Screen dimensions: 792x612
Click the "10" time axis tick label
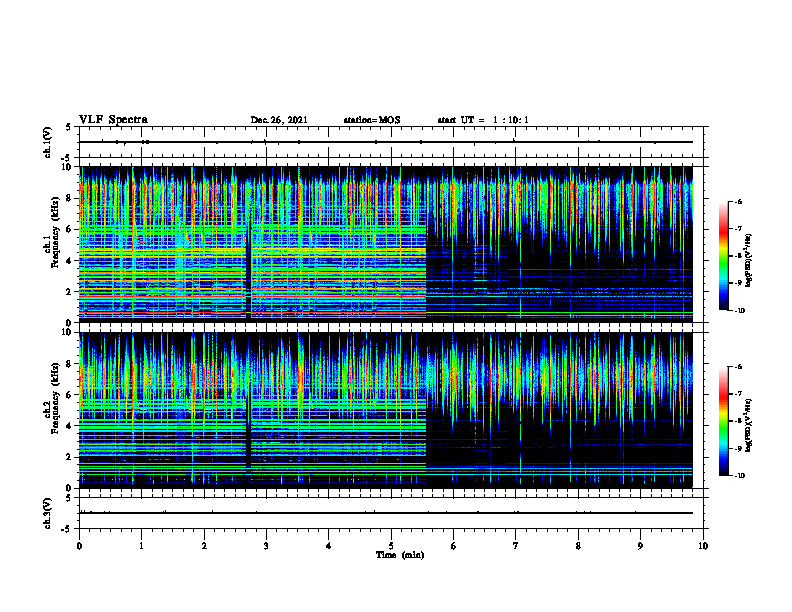[703, 546]
